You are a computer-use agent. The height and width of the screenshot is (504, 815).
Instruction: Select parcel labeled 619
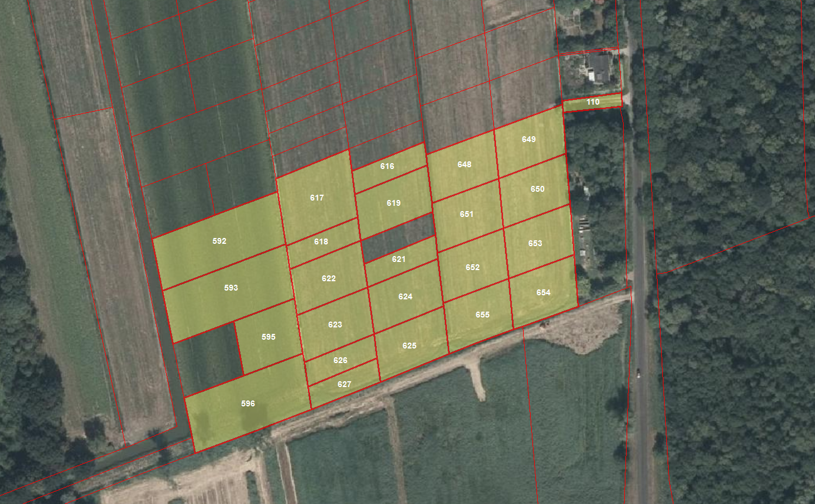pyautogui.click(x=394, y=203)
